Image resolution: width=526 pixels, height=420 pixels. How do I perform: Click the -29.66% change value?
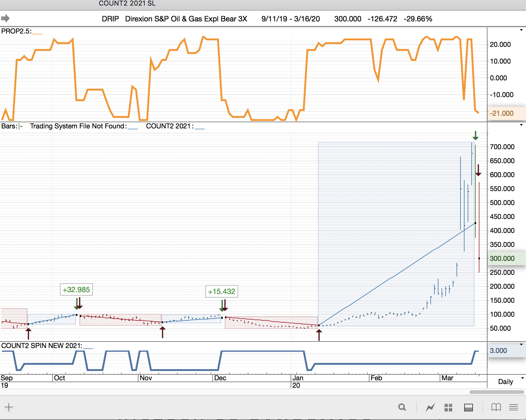click(x=418, y=19)
